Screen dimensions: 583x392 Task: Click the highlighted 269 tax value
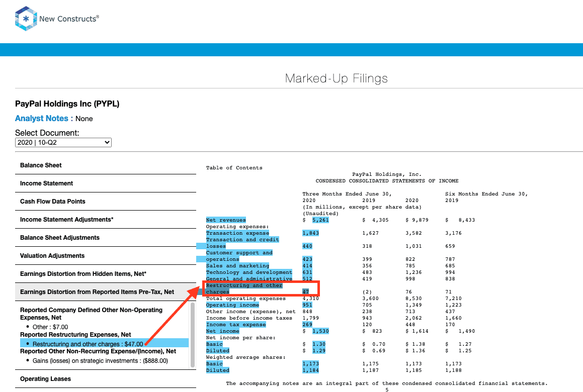307,324
